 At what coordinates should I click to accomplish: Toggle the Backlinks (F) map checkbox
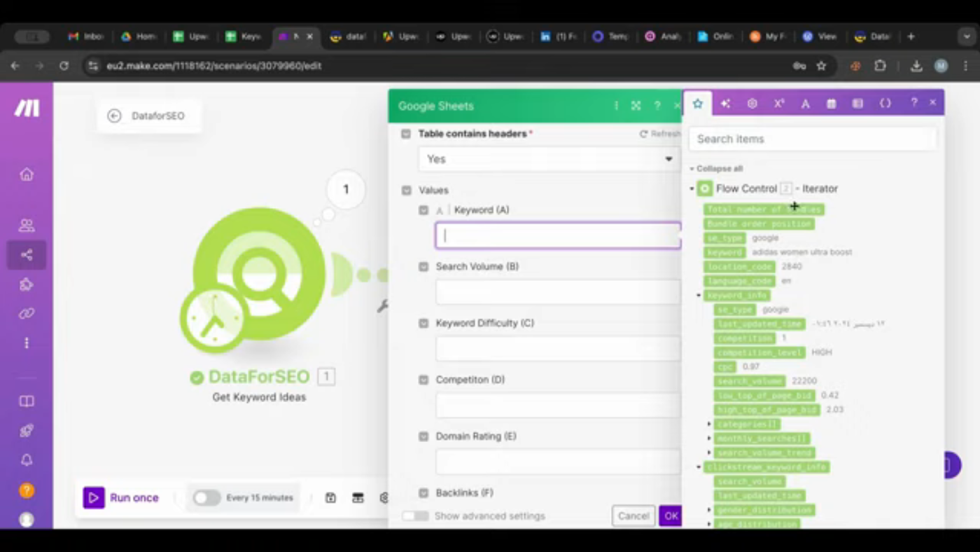(423, 492)
